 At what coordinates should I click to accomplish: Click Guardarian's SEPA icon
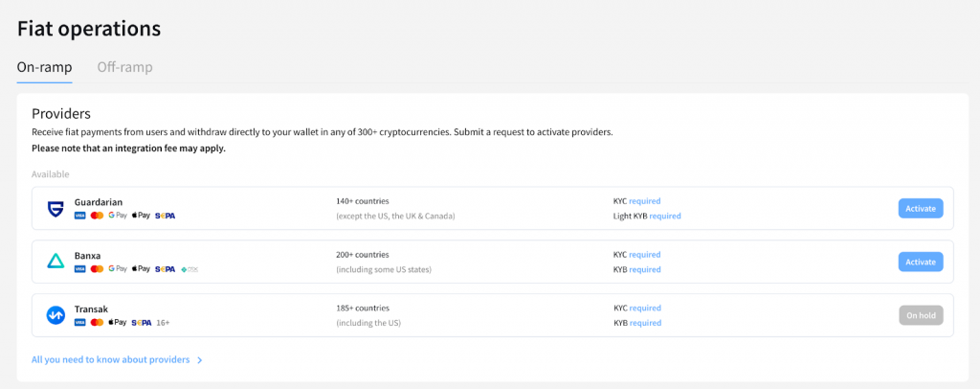pos(165,216)
